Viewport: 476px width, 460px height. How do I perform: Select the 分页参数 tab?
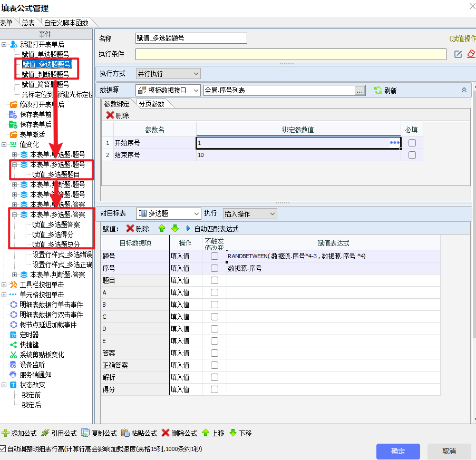click(x=151, y=104)
